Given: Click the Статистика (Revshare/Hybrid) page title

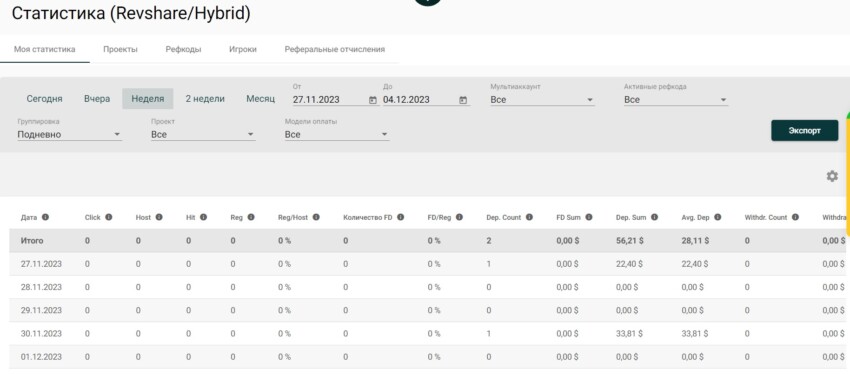Looking at the screenshot, I should (131, 14).
